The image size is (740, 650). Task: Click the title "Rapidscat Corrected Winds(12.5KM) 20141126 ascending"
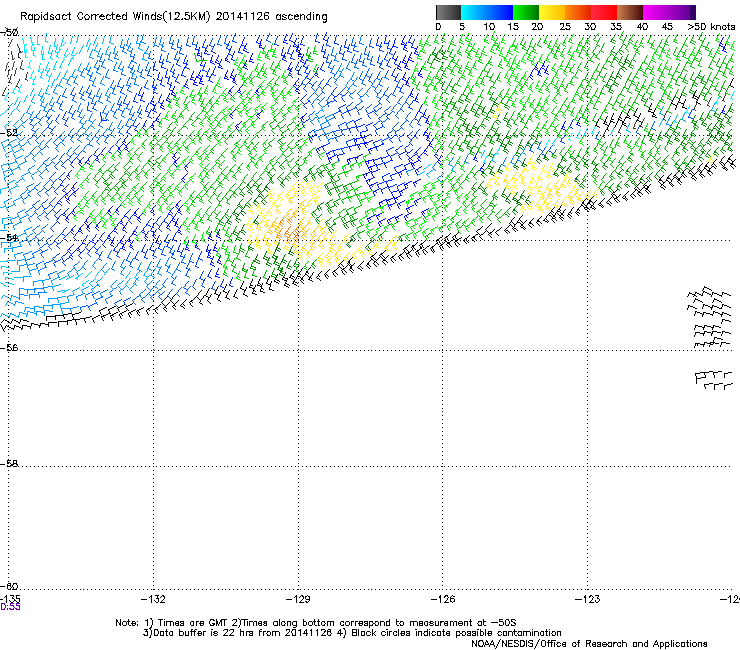coord(174,17)
